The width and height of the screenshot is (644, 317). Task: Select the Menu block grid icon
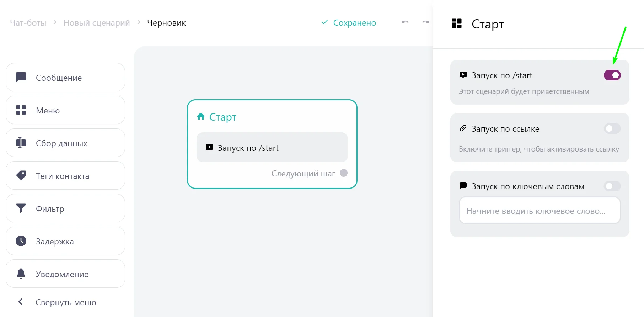click(21, 110)
